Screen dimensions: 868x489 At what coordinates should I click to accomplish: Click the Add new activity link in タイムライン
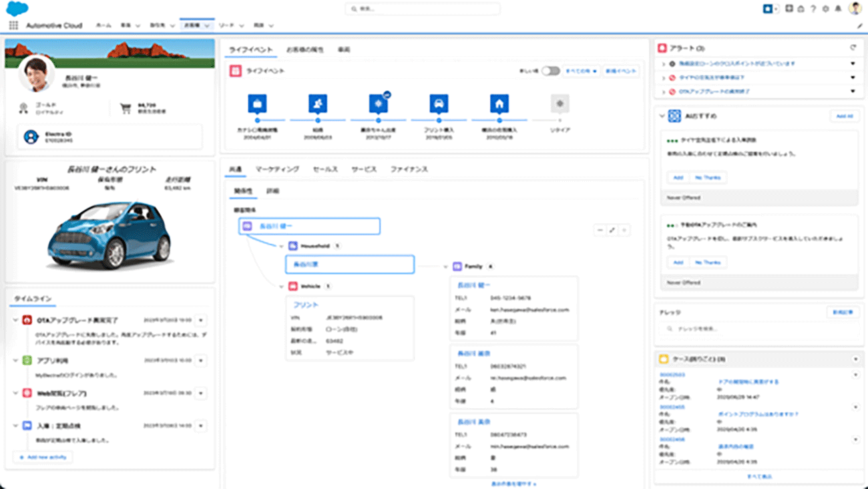coord(42,457)
